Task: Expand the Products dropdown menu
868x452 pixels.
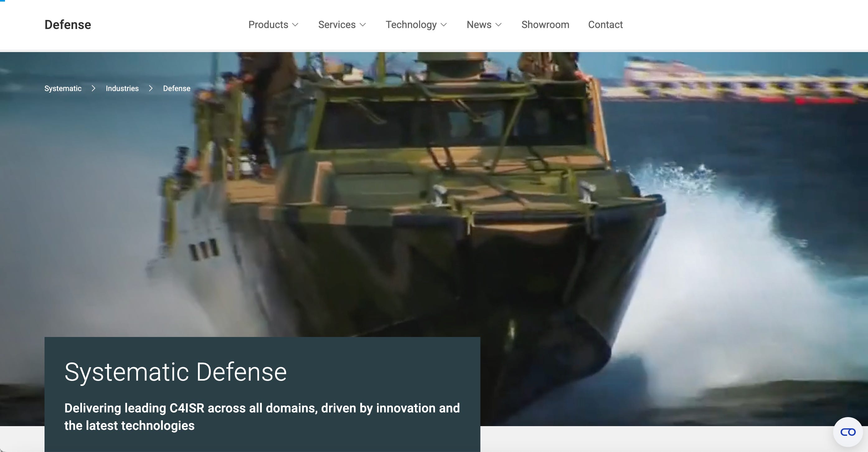Action: pyautogui.click(x=268, y=25)
